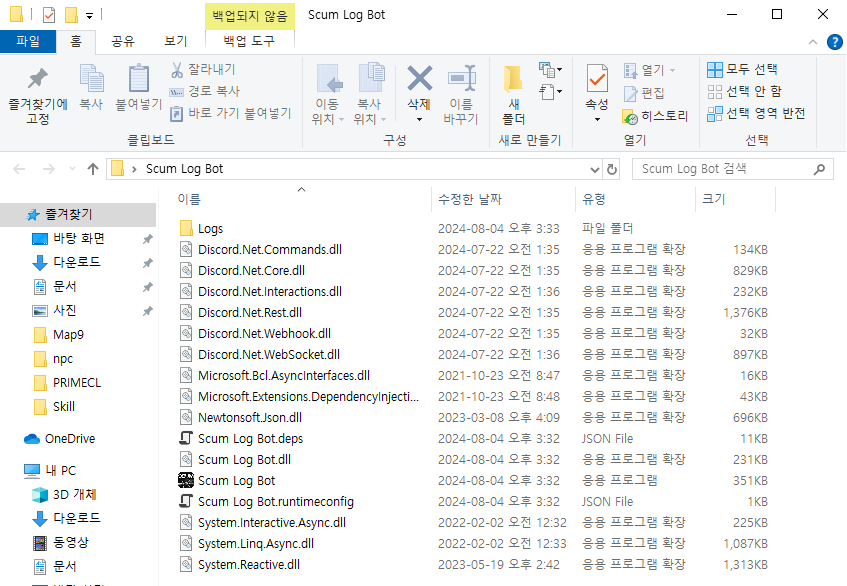Viewport: 847px width, 586px height.
Task: Click the Forward navigation arrow
Action: [x=49, y=169]
